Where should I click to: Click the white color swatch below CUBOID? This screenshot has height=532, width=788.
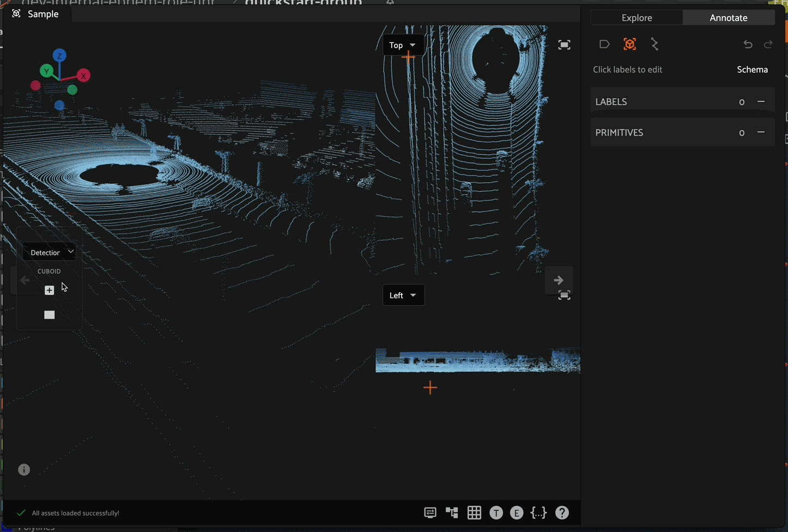tap(49, 315)
